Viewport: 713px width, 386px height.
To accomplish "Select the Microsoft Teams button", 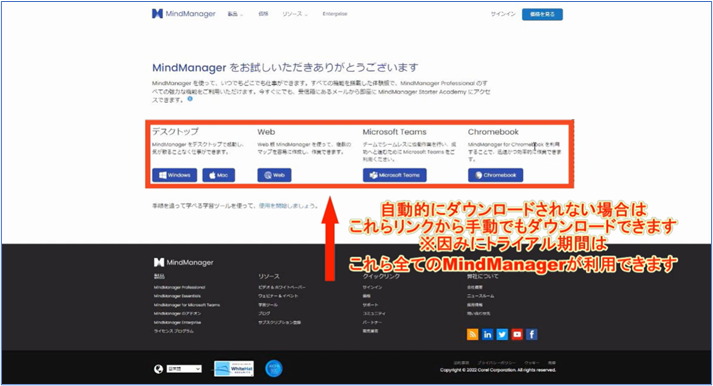I will (x=395, y=175).
